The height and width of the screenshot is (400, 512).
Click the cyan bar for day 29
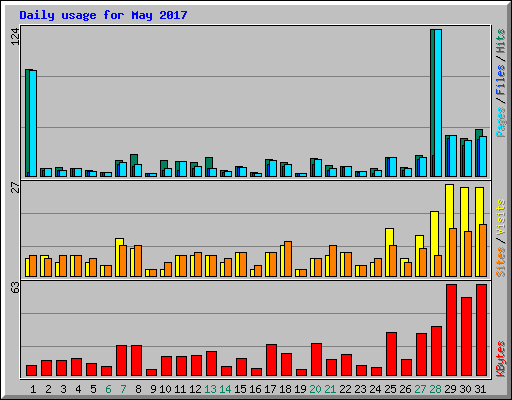453,156
